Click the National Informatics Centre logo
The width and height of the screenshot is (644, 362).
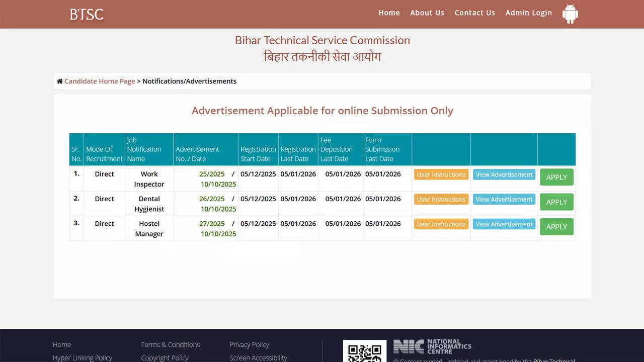click(x=432, y=346)
